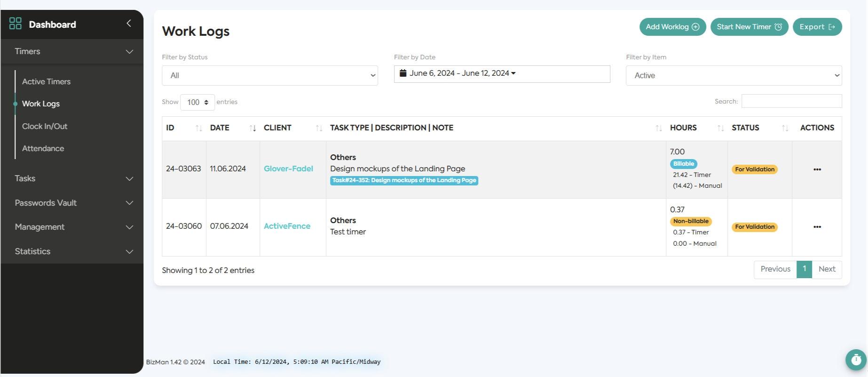The height and width of the screenshot is (377, 868).
Task: Click the ACTIONS column header
Action: pos(817,128)
